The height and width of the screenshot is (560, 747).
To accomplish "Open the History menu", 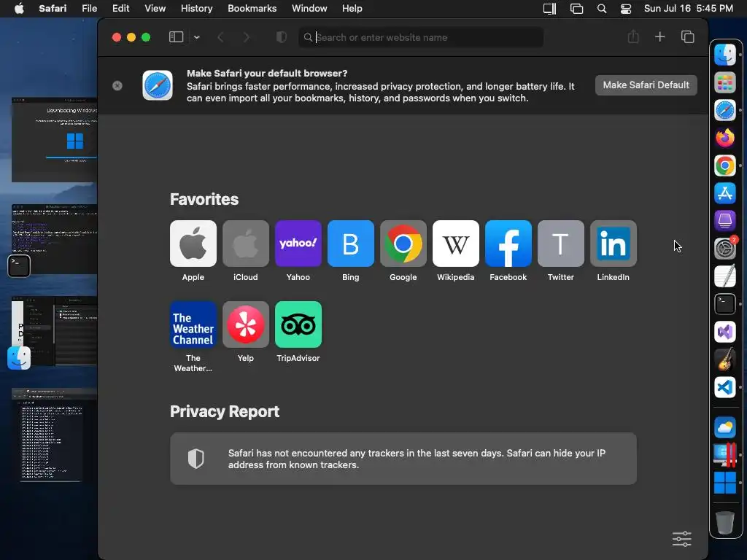I will pyautogui.click(x=196, y=9).
